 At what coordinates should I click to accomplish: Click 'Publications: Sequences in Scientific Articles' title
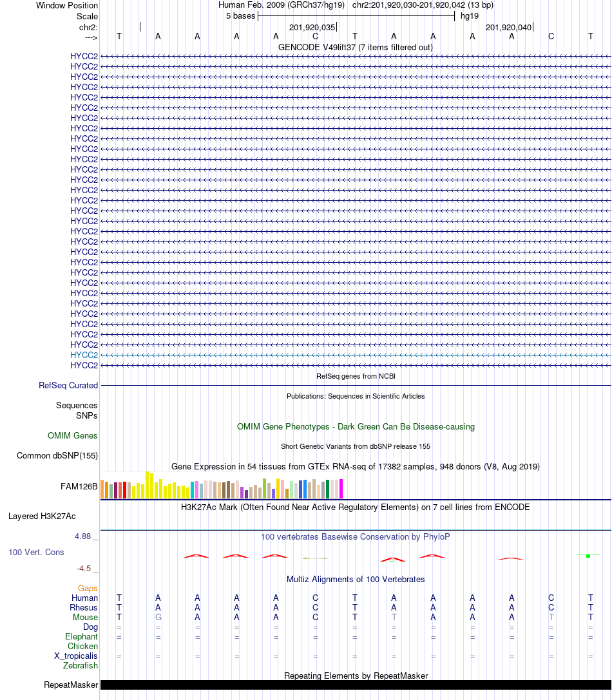click(356, 396)
